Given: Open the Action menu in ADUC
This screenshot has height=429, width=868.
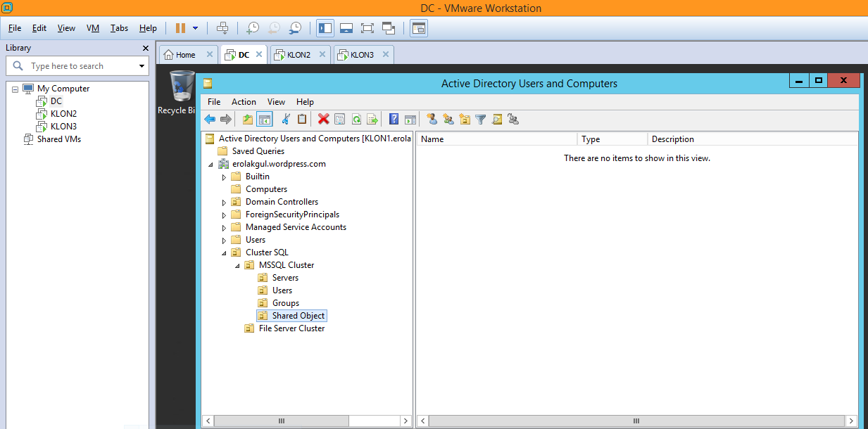Looking at the screenshot, I should [x=244, y=102].
